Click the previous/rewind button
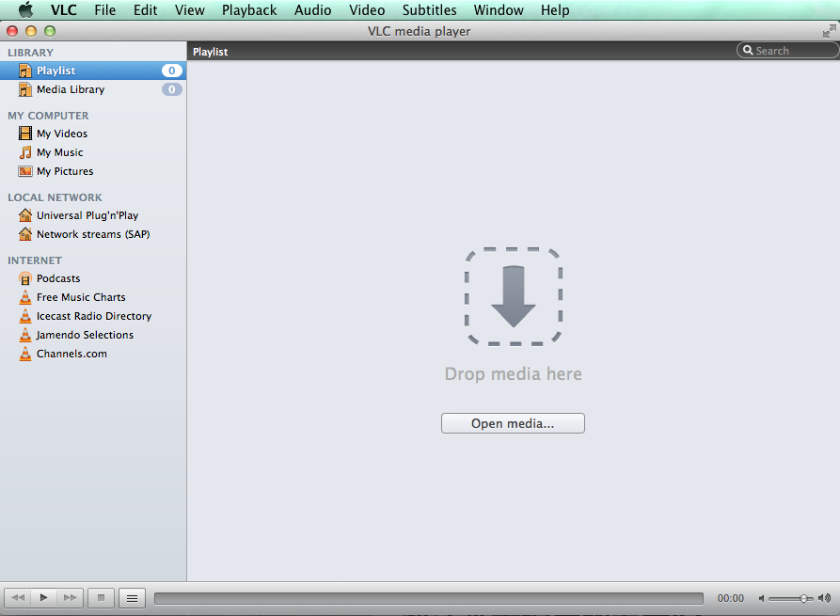Viewport: 840px width, 616px height. (18, 598)
